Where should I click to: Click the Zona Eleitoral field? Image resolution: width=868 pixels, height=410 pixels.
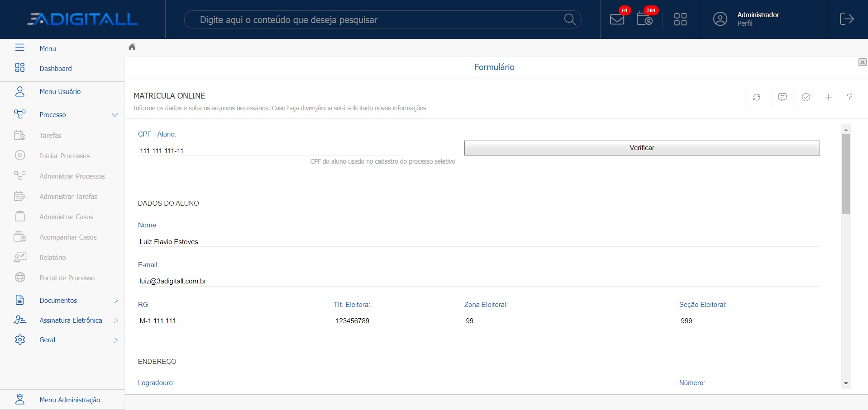[567, 321]
